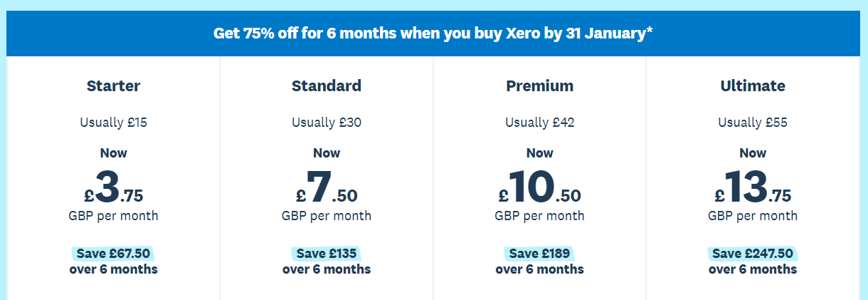This screenshot has width=868, height=300.
Task: Select the Starter plan heading
Action: click(x=113, y=86)
